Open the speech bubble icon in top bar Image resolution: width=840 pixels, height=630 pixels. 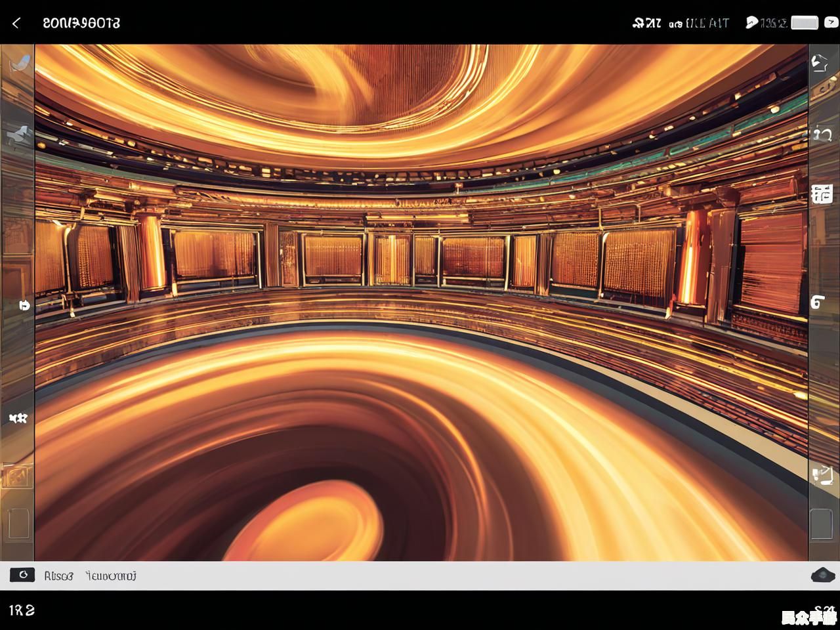click(752, 23)
